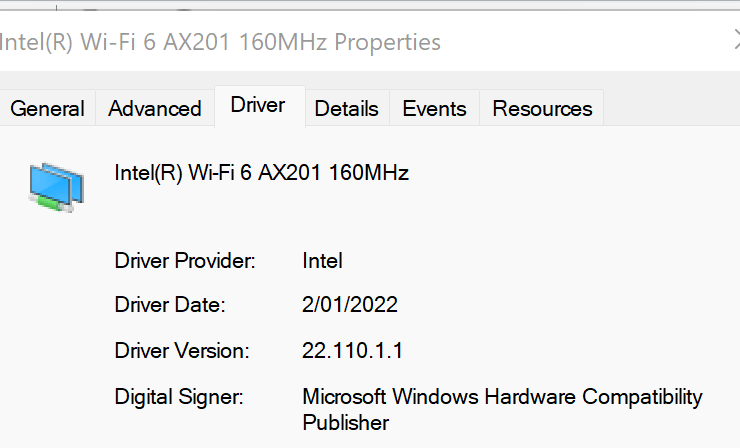Click the Digital Signer label

pyautogui.click(x=179, y=397)
